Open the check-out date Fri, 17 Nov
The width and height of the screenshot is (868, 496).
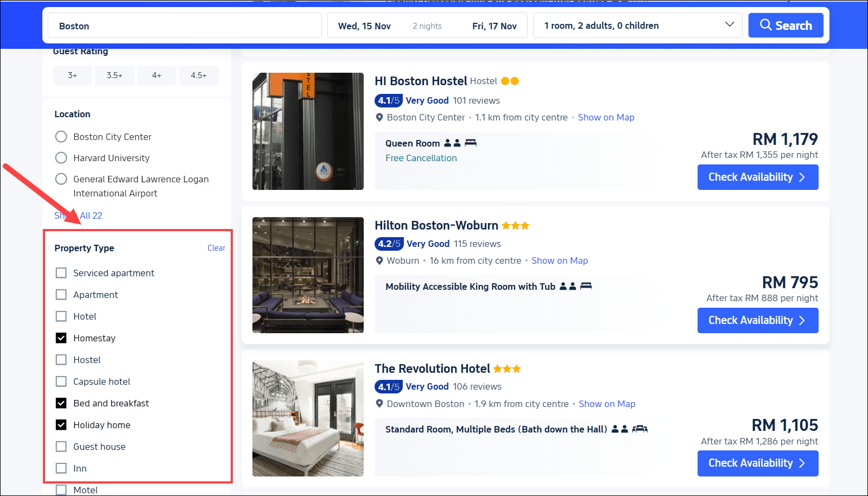click(494, 26)
